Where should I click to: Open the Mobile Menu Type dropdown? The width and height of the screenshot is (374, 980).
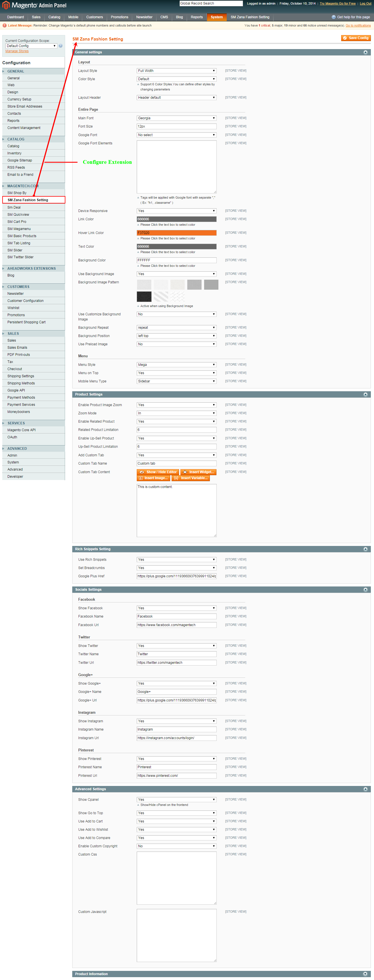click(176, 381)
